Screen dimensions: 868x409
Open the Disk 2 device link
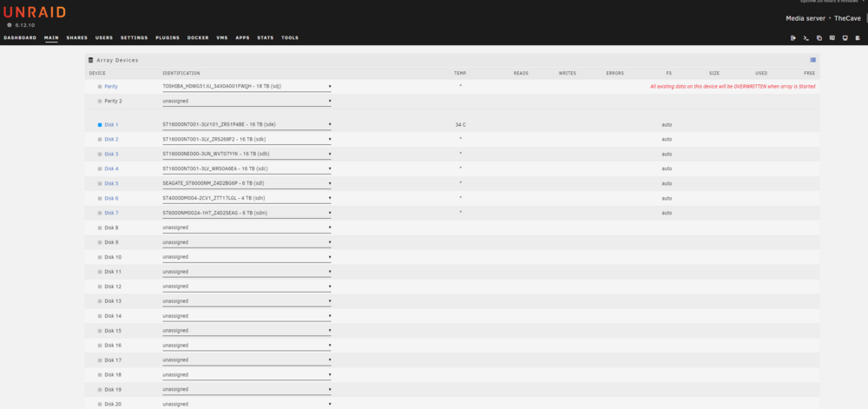(111, 140)
